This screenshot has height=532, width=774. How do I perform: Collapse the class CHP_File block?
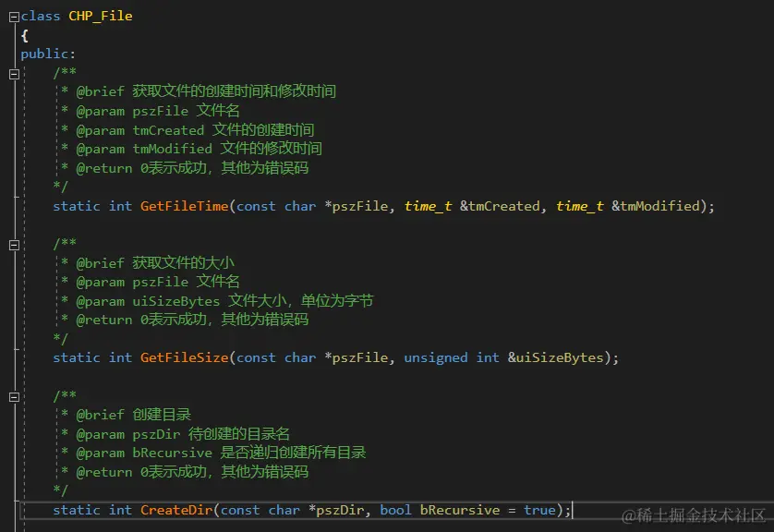click(14, 17)
